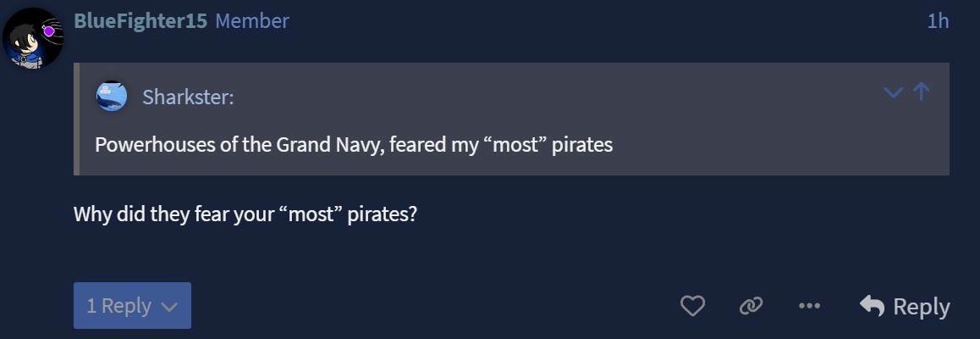Screen dimensions: 980x339
Task: Click the Sharkster name in the quote
Action: pos(188,97)
